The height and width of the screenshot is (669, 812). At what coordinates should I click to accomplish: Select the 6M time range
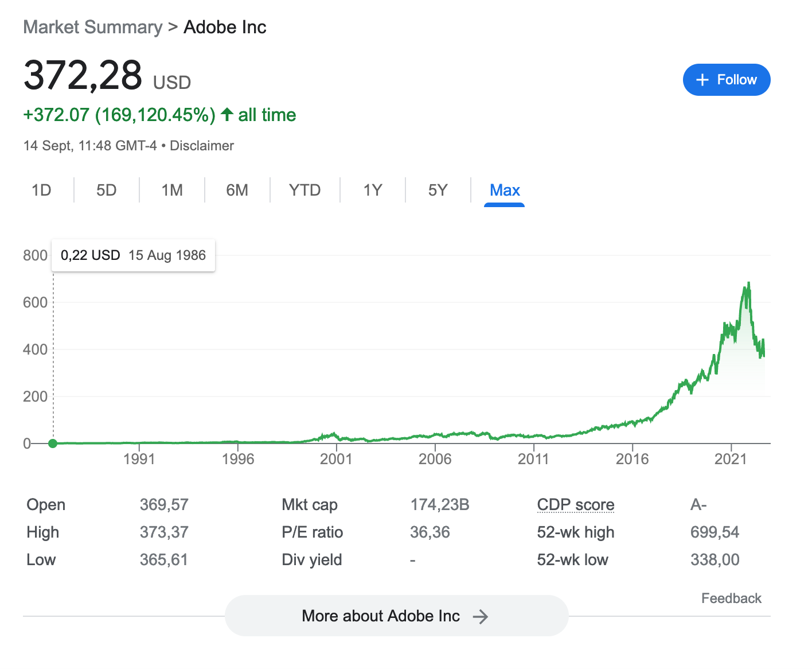pos(237,190)
